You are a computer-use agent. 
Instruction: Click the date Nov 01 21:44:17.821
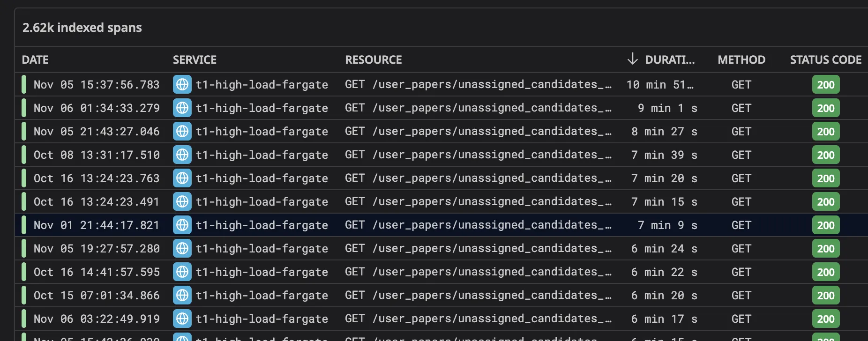click(97, 225)
